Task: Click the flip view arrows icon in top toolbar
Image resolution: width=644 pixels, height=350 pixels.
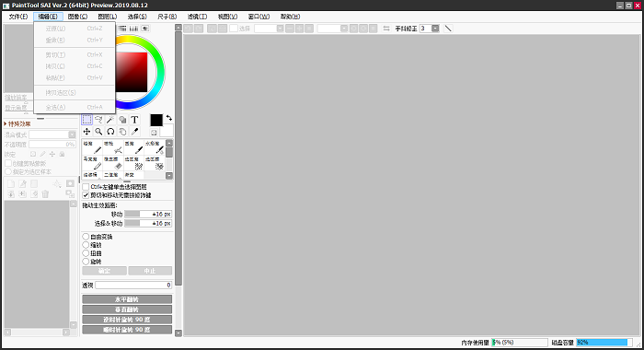Action: coord(386,29)
